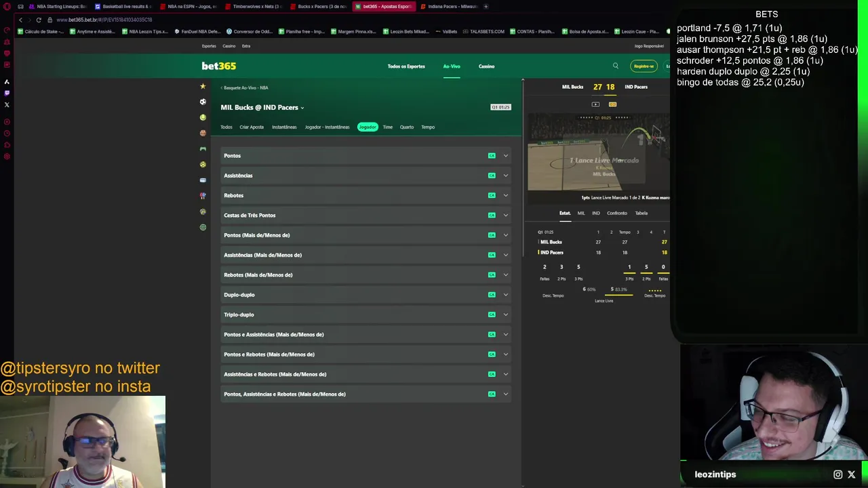Viewport: 868px width, 488px height.
Task: Expand the Duplo-duplo market chevron
Action: 505,295
